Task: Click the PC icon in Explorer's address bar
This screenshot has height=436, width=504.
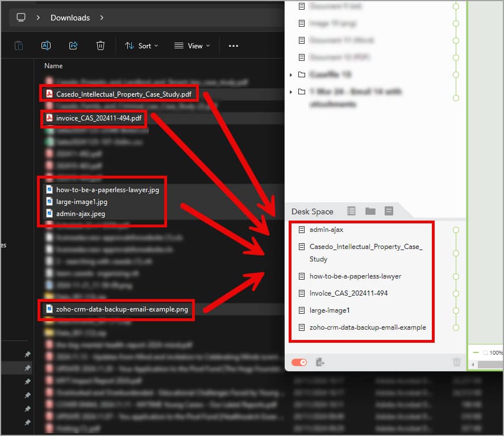Action: pos(21,18)
